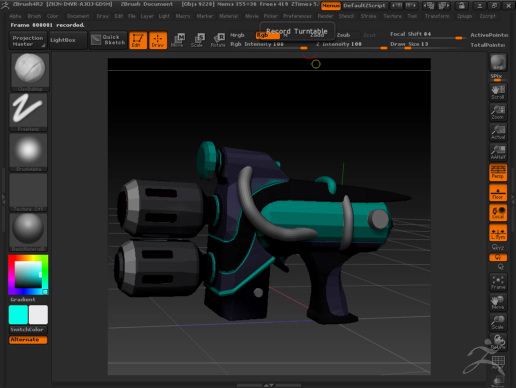Select the white secondary color swatch
This screenshot has height=388, width=516.
tap(38, 314)
